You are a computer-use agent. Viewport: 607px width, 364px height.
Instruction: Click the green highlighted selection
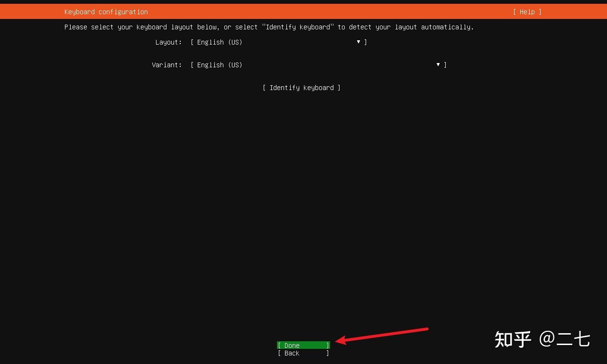[x=303, y=346]
